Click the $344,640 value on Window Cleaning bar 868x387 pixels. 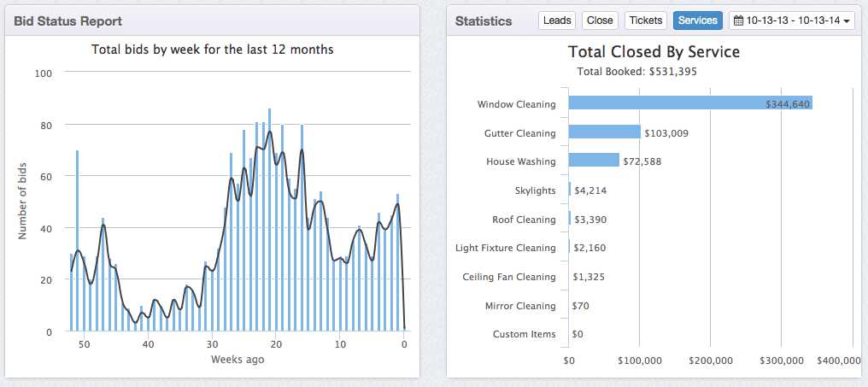[788, 104]
